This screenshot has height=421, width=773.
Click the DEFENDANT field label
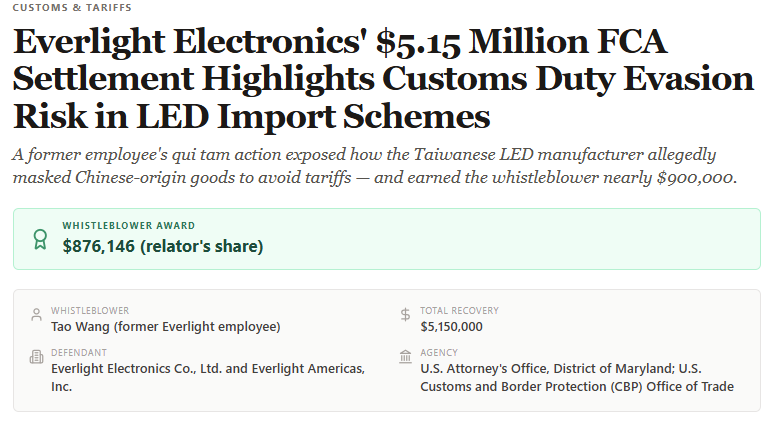coord(79,352)
